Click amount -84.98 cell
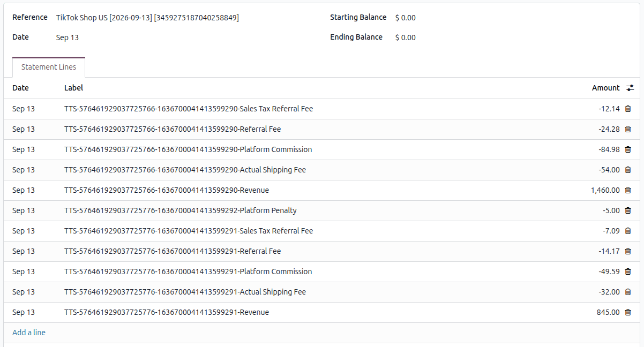The image size is (644, 347). click(x=609, y=149)
